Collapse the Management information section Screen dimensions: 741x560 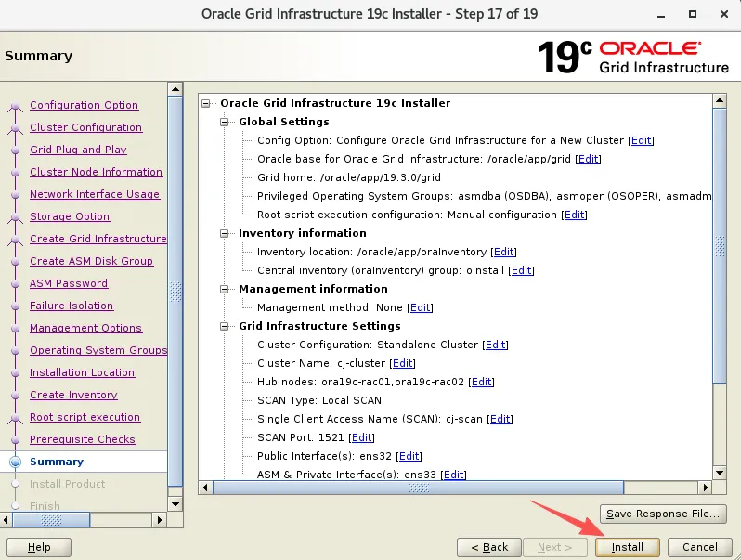(224, 289)
